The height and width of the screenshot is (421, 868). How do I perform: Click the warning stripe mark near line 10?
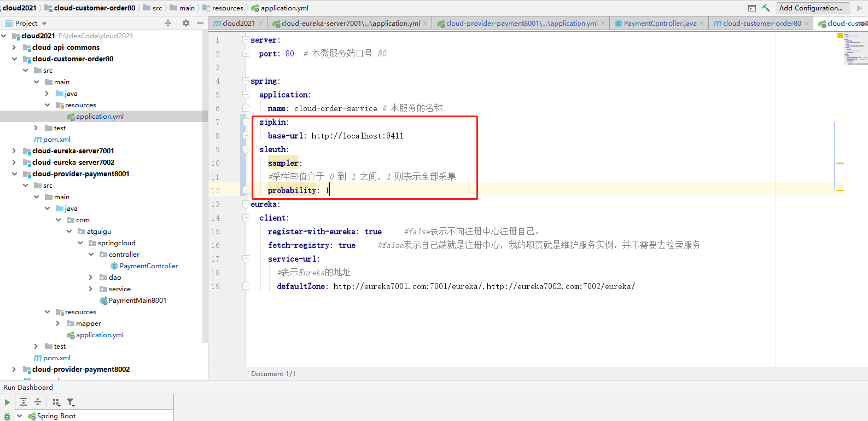[840, 163]
